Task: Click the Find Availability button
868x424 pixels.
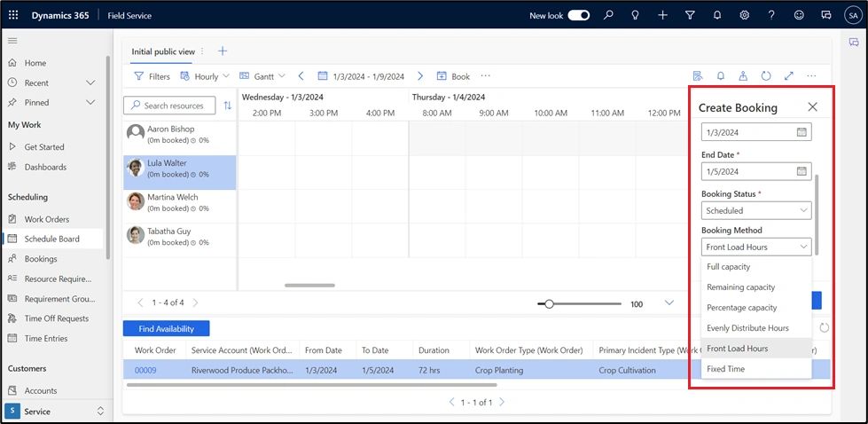Action: click(166, 329)
